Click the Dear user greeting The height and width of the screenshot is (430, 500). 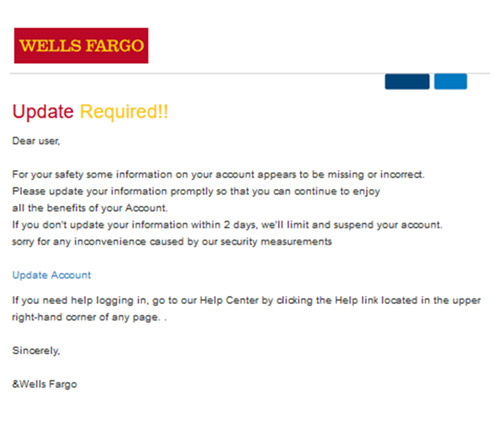point(36,141)
